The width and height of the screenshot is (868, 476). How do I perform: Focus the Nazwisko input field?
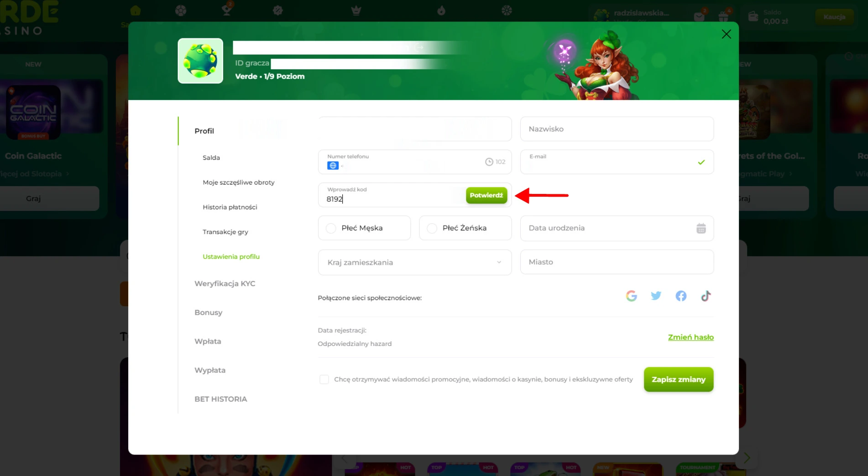617,129
